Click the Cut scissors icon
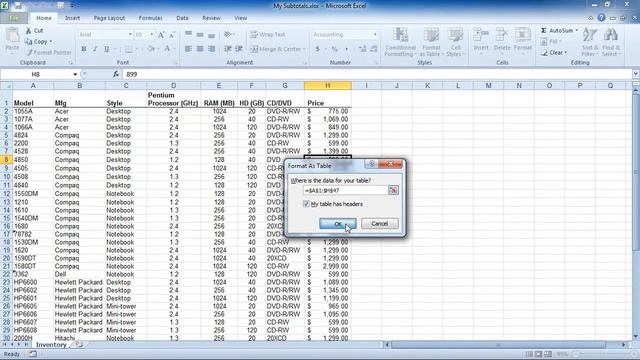The image size is (640, 360). point(29,31)
